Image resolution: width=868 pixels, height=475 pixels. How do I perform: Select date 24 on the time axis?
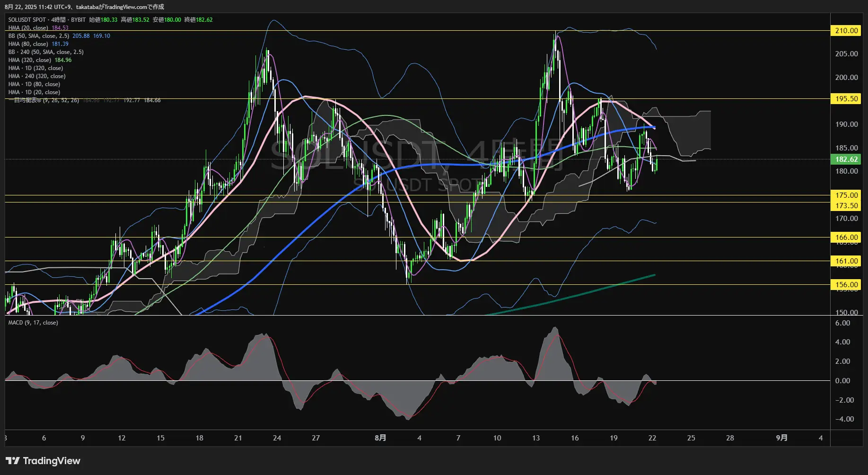(x=277, y=438)
